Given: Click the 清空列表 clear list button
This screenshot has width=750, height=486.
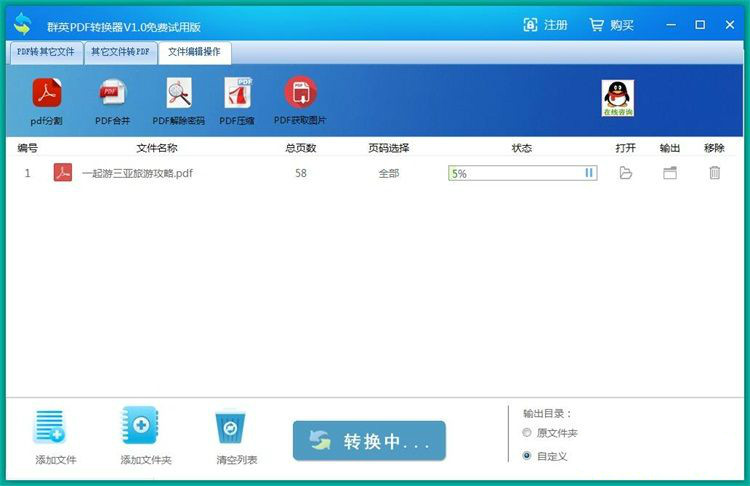Looking at the screenshot, I should pos(236,438).
